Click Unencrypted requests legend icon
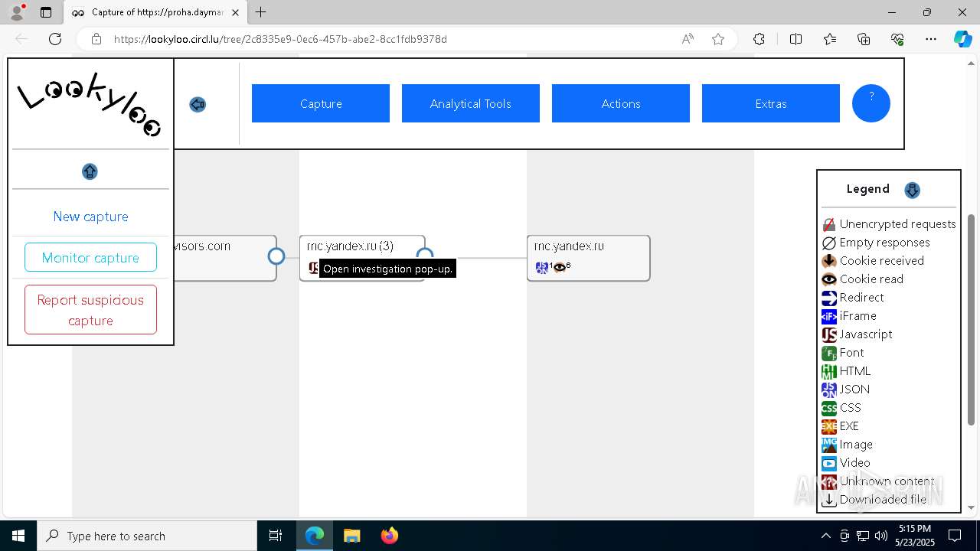The width and height of the screenshot is (980, 551). [829, 224]
